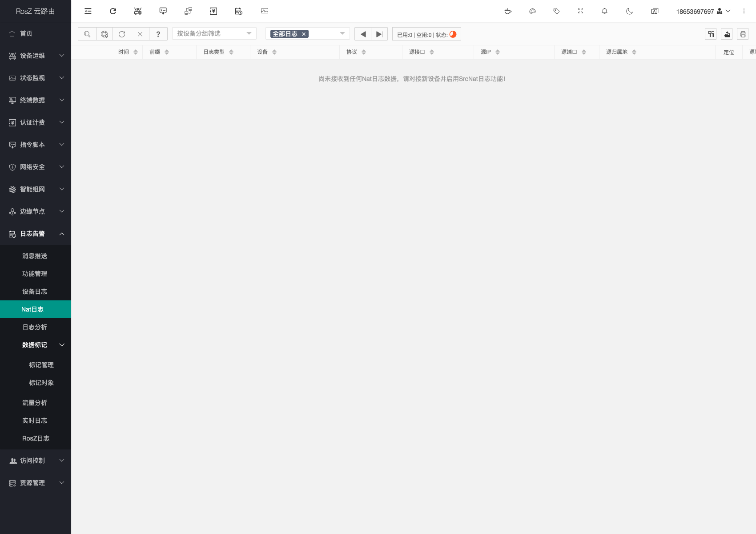
Task: Toggle dark mode with the moon icon
Action: [x=629, y=11]
